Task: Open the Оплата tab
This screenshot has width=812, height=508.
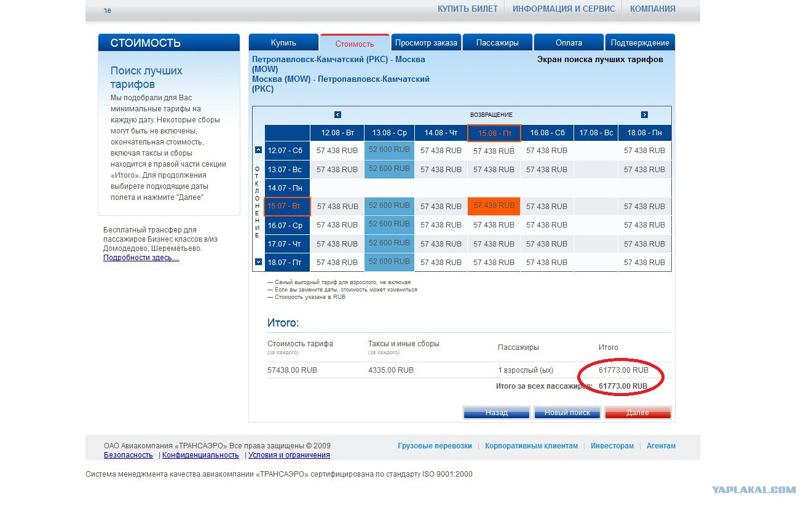Action: coord(569,42)
